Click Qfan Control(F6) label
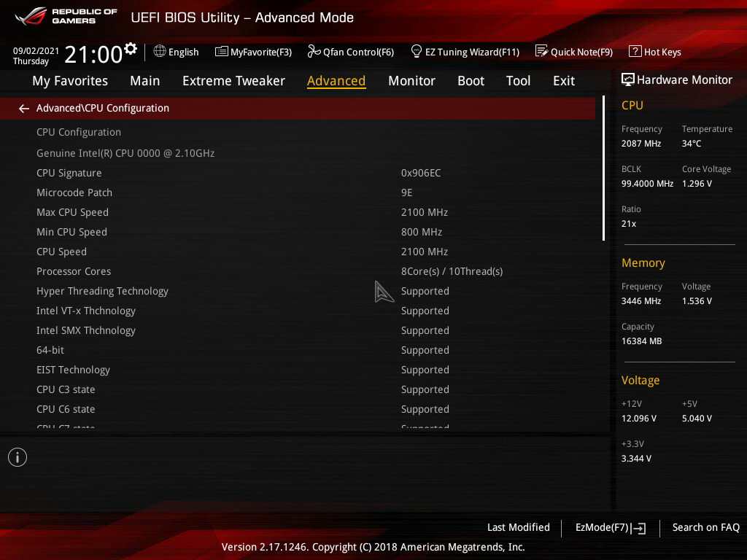The image size is (747, 560). (359, 52)
